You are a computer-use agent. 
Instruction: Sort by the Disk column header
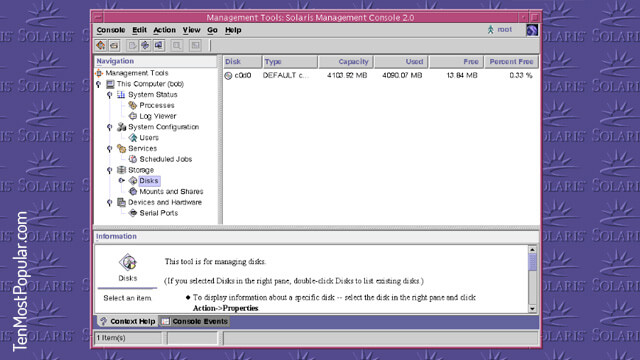click(242, 62)
